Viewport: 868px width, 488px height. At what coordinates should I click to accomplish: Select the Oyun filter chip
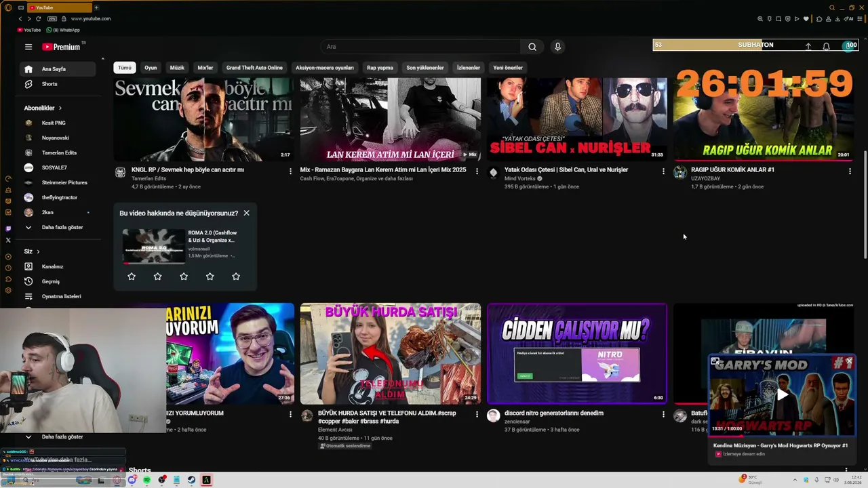click(x=151, y=68)
